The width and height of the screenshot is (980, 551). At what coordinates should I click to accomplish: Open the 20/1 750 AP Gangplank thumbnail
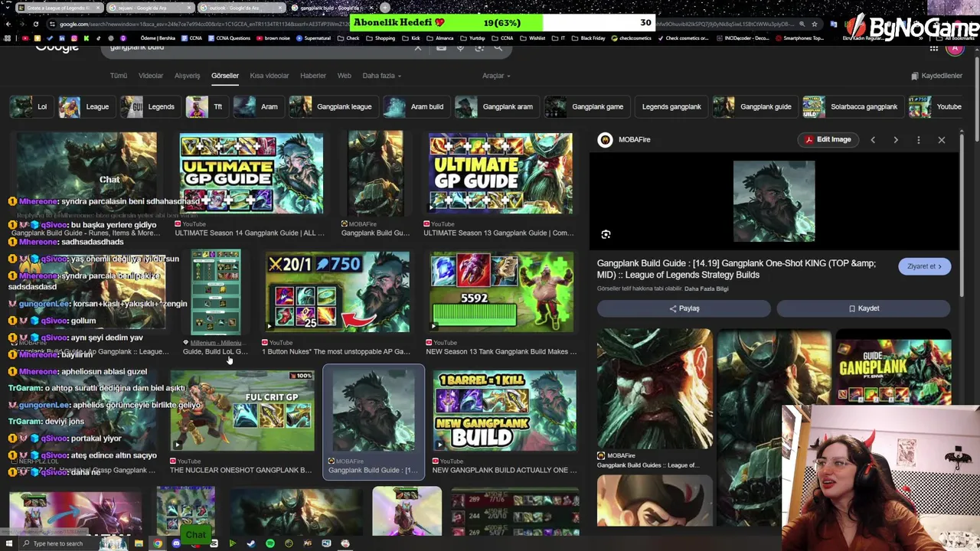(x=338, y=292)
